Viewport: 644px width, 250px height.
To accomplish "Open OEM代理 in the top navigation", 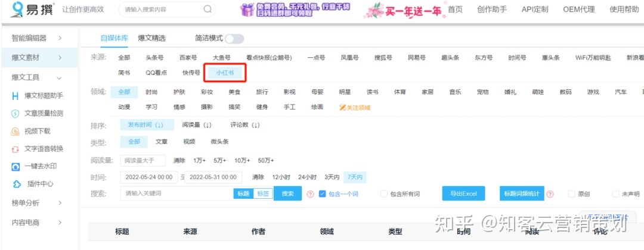I will [578, 10].
